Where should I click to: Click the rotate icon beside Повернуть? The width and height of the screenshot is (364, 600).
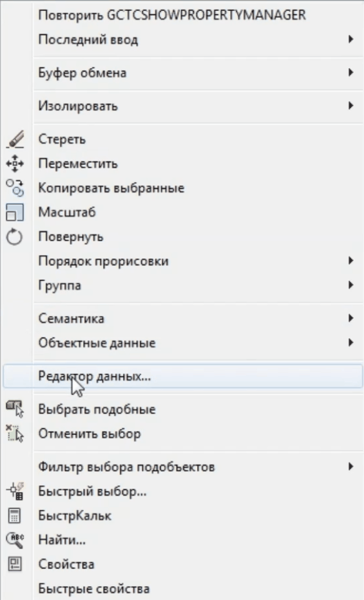(x=15, y=237)
